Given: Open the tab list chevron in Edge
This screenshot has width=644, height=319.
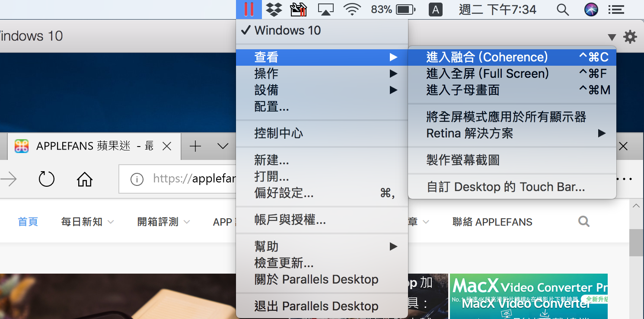Looking at the screenshot, I should 223,146.
